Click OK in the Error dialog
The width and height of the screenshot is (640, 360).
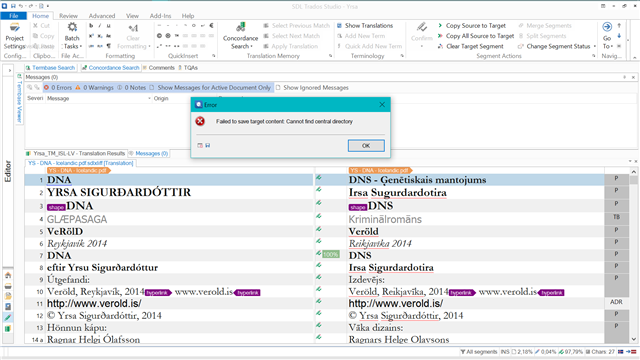coord(366,145)
